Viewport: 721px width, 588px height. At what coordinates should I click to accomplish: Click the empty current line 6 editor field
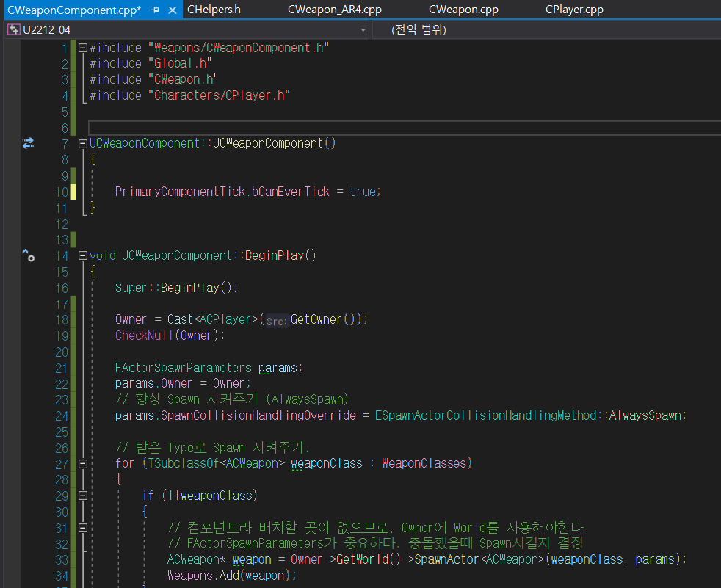(404, 127)
